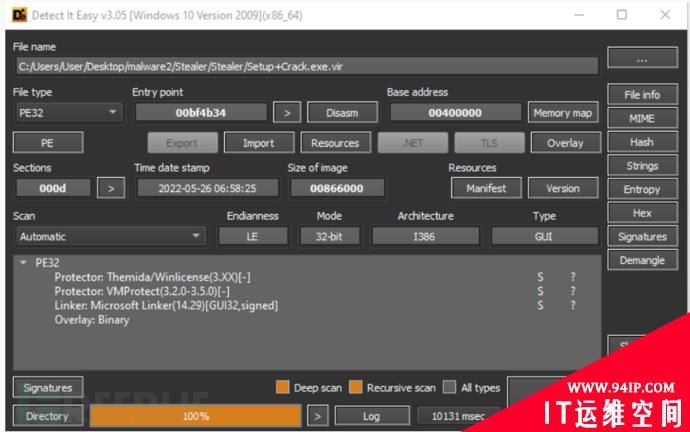The height and width of the screenshot is (432, 690).
Task: Select the VMProtect protector row
Action: tap(142, 291)
